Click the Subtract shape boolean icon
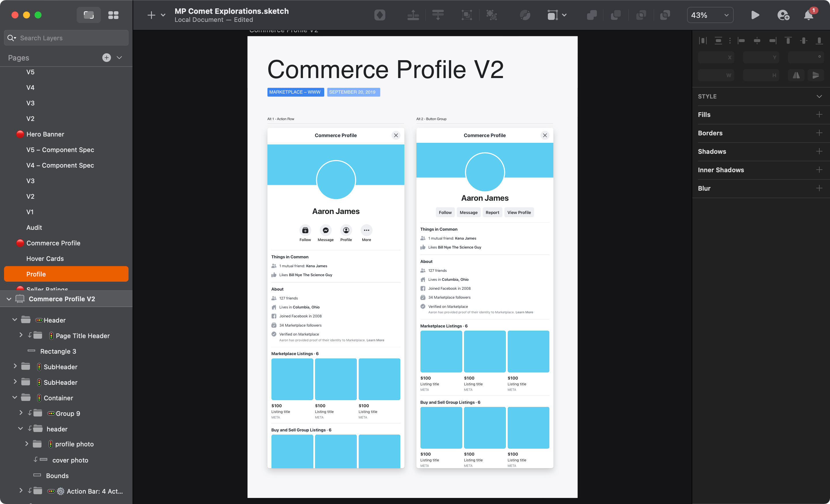Image resolution: width=830 pixels, height=504 pixels. pyautogui.click(x=616, y=15)
